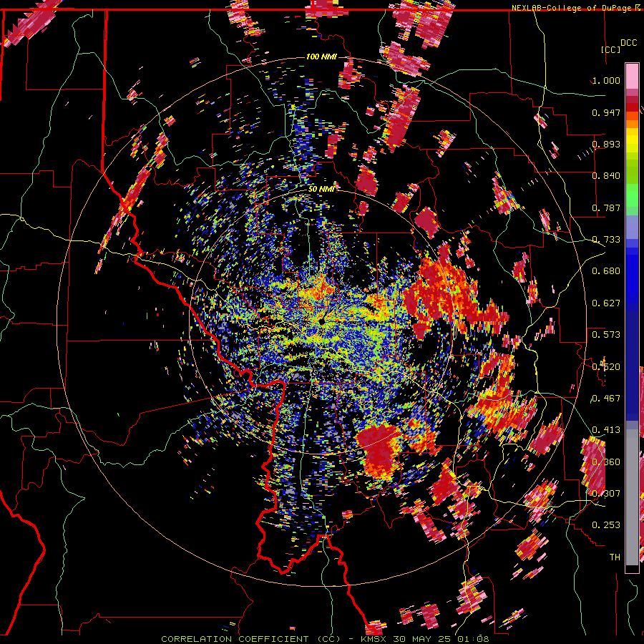Image resolution: width=644 pixels, height=644 pixels.
Task: Click the 50 NMI range ring label
Action: [x=321, y=189]
